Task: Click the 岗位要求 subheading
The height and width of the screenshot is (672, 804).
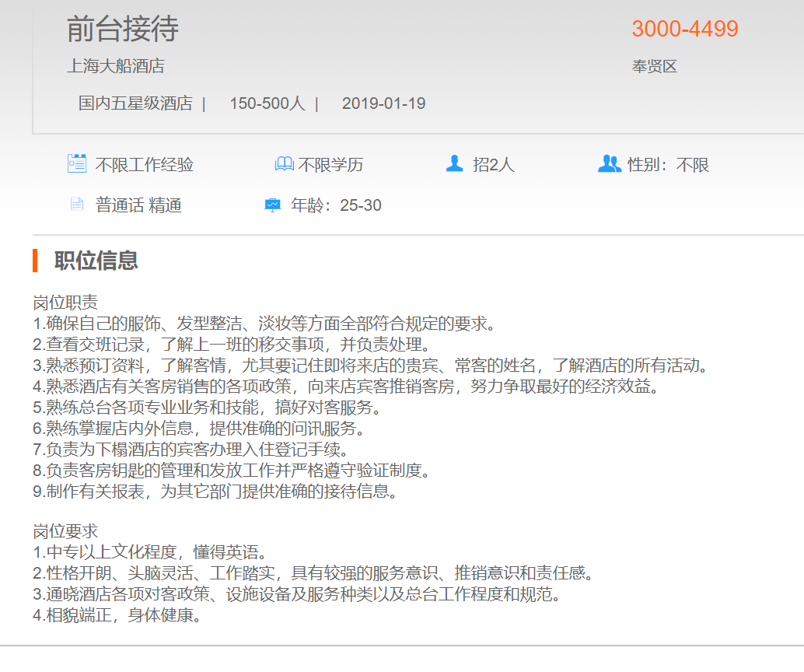Action: [x=65, y=531]
